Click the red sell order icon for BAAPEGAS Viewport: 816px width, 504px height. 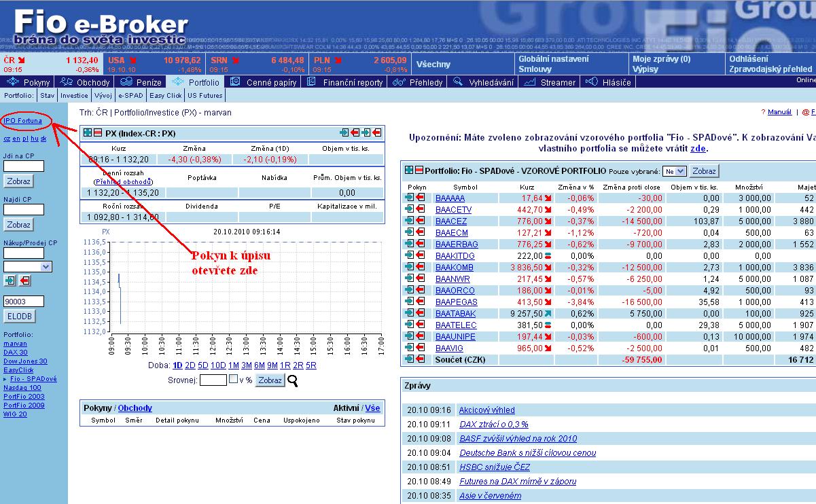point(420,302)
